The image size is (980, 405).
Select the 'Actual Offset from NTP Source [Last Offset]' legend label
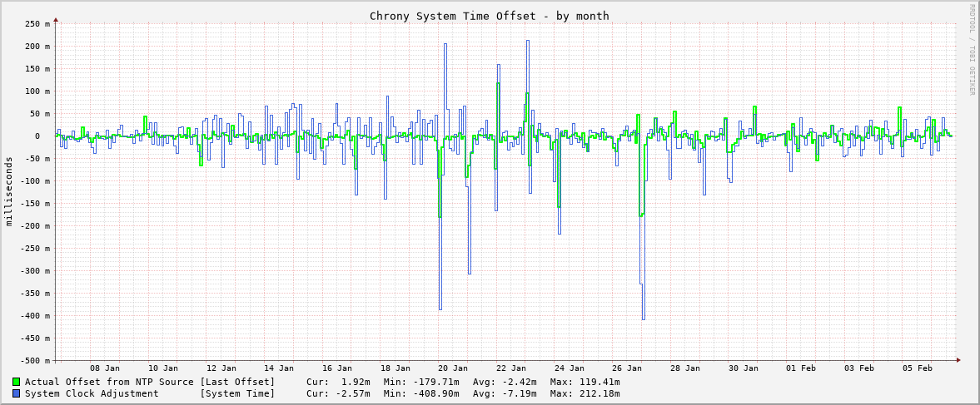click(150, 382)
